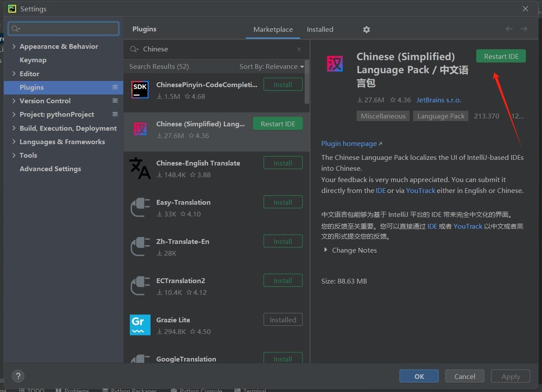Open Terminal tab in the PyCharm window behind
This screenshot has width=542, height=392.
(x=250, y=390)
